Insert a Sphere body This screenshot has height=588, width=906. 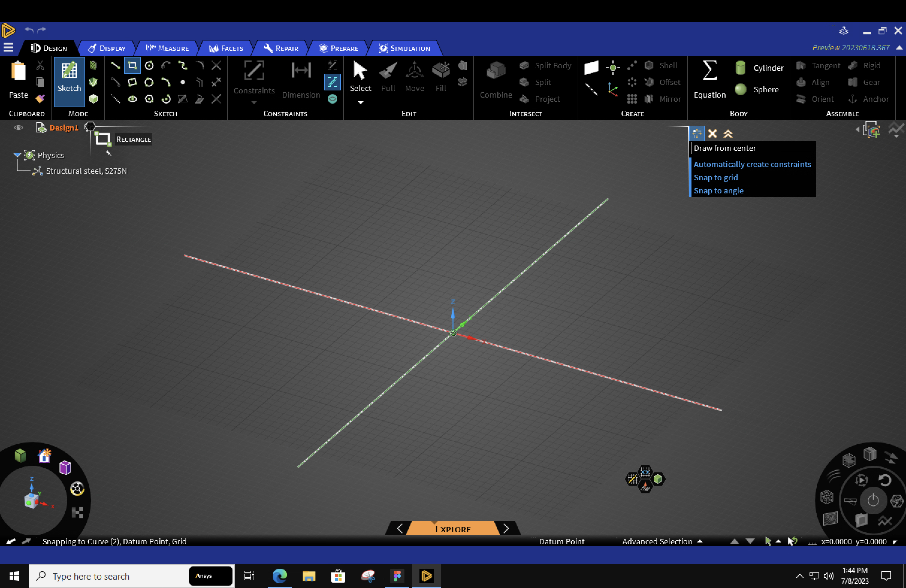757,90
